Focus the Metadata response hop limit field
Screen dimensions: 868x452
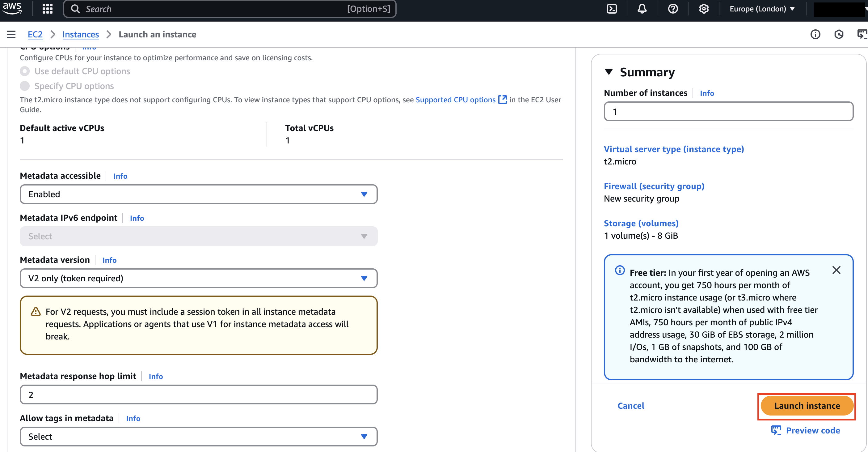[x=199, y=394]
